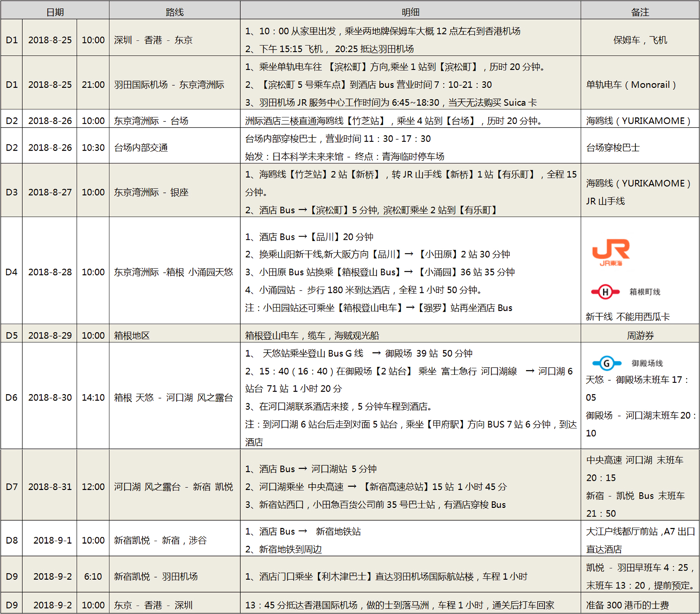Click the day label D4
700x614 pixels.
pos(12,272)
